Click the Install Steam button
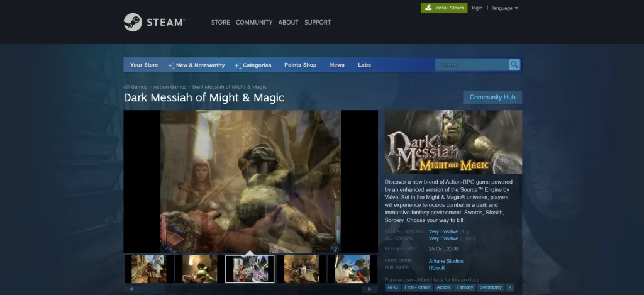This screenshot has width=644, height=295. click(444, 8)
